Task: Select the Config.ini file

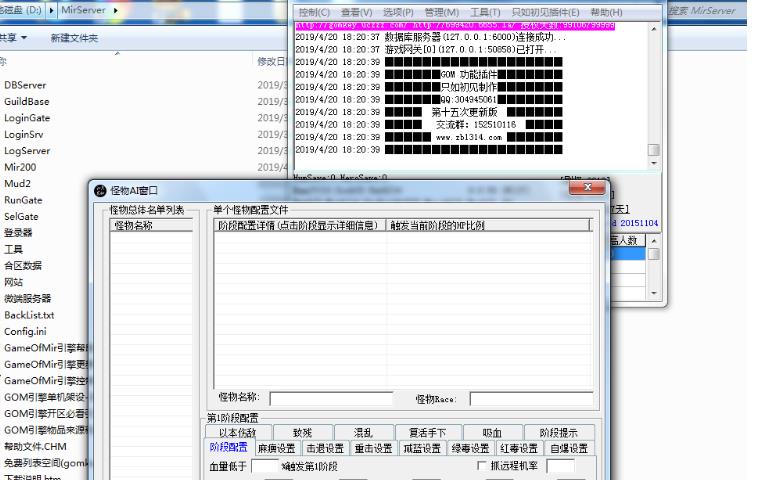Action: point(26,331)
